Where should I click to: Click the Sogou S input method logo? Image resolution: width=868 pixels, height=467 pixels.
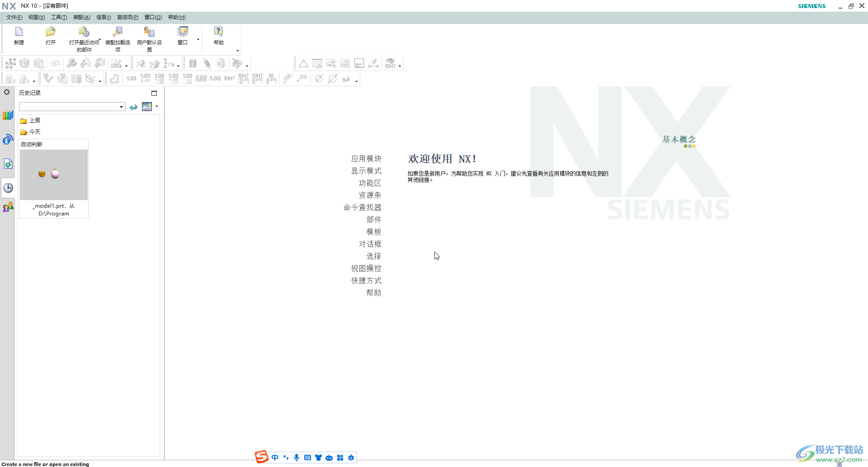[261, 457]
